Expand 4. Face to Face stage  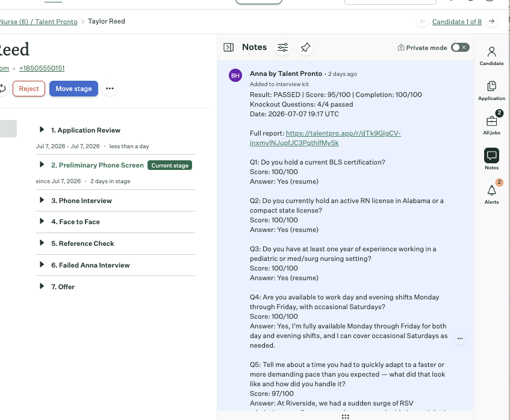coord(42,221)
